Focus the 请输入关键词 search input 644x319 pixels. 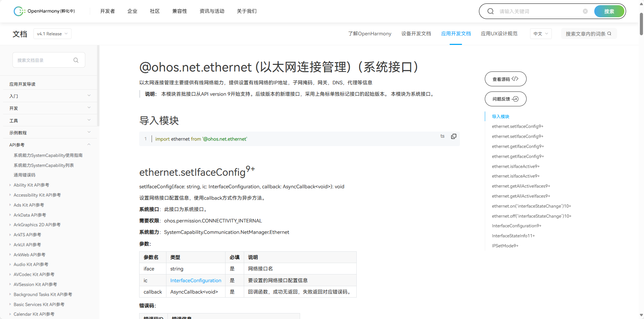pos(539,11)
